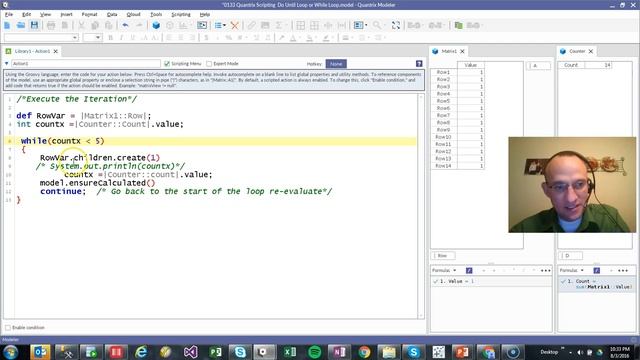Open the Format menu

(89, 14)
